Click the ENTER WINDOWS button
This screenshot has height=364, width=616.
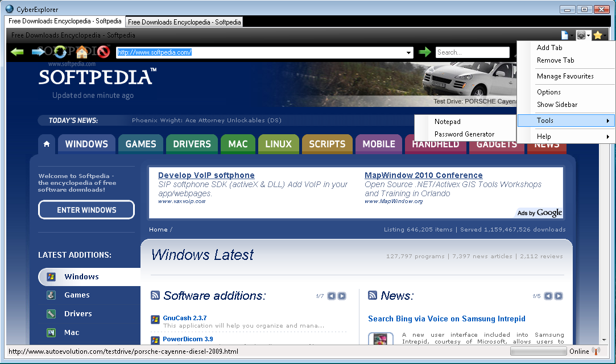pos(86,210)
